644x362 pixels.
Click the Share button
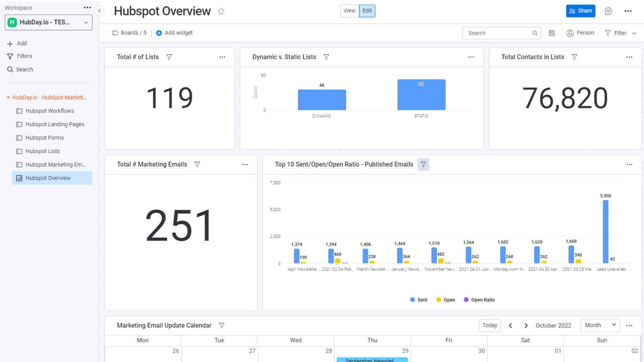(581, 11)
